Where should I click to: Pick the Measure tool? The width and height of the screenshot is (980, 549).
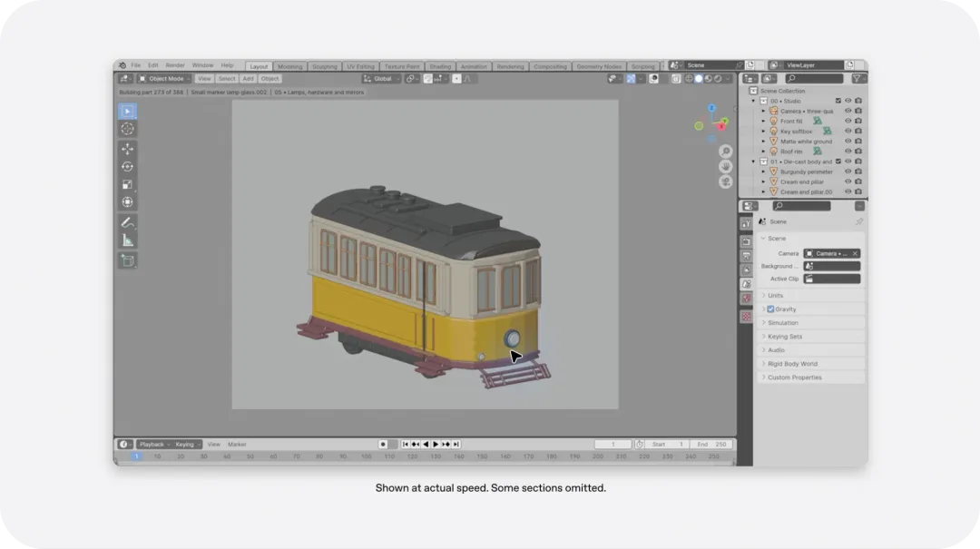tap(128, 240)
